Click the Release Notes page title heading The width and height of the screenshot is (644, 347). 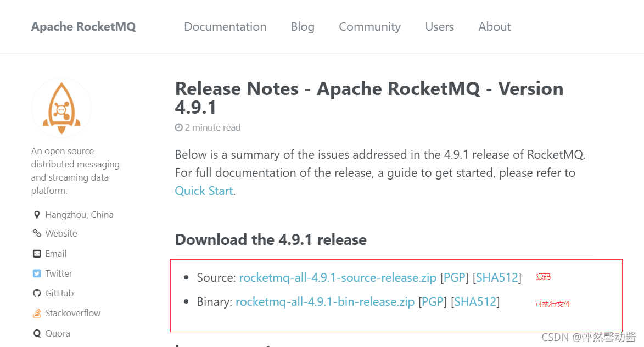point(369,98)
